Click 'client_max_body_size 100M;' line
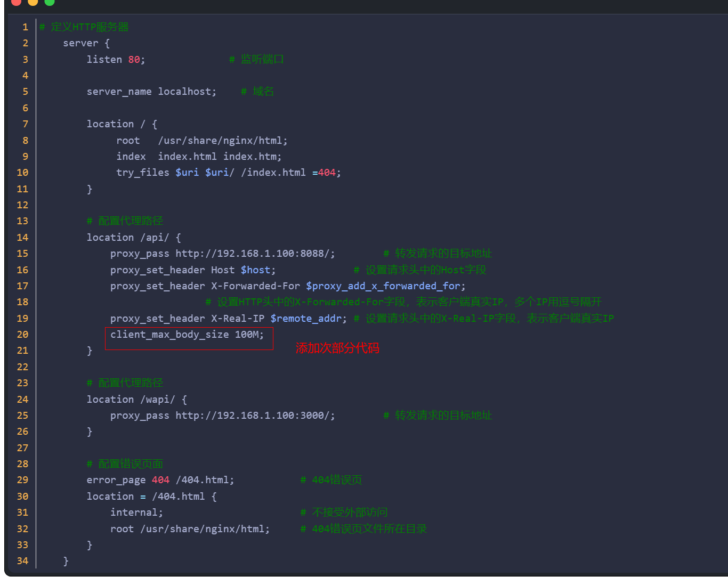Image resolution: width=728 pixels, height=577 pixels. tap(187, 335)
